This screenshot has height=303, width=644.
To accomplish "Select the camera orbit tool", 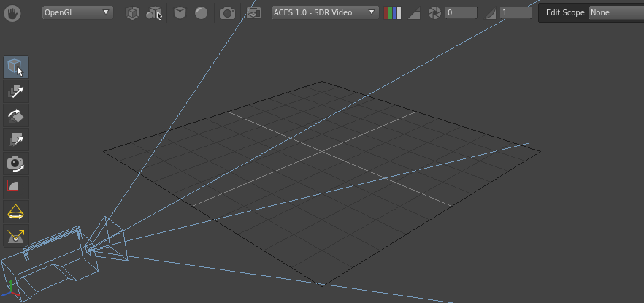I will (16, 164).
